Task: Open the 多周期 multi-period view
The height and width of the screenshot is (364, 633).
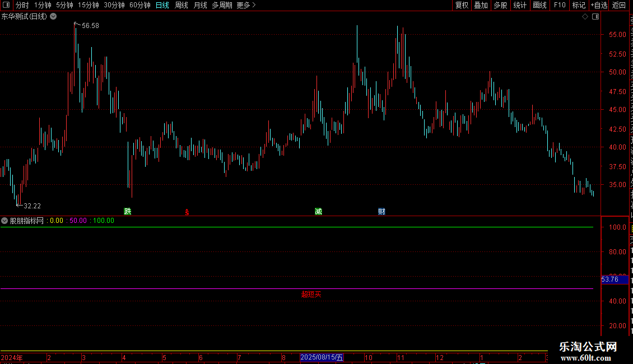Action: (222, 5)
